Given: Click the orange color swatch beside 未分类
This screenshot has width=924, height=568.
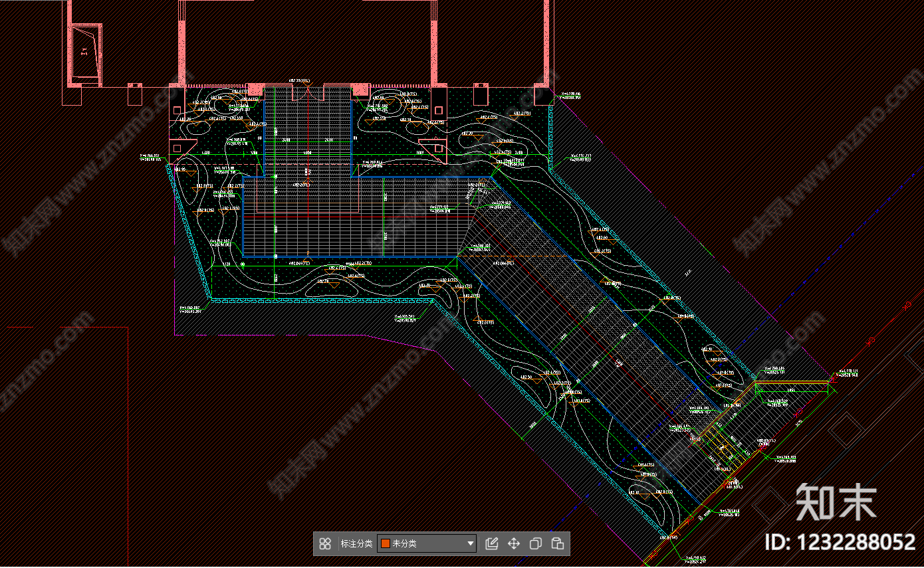Looking at the screenshot, I should coord(385,543).
